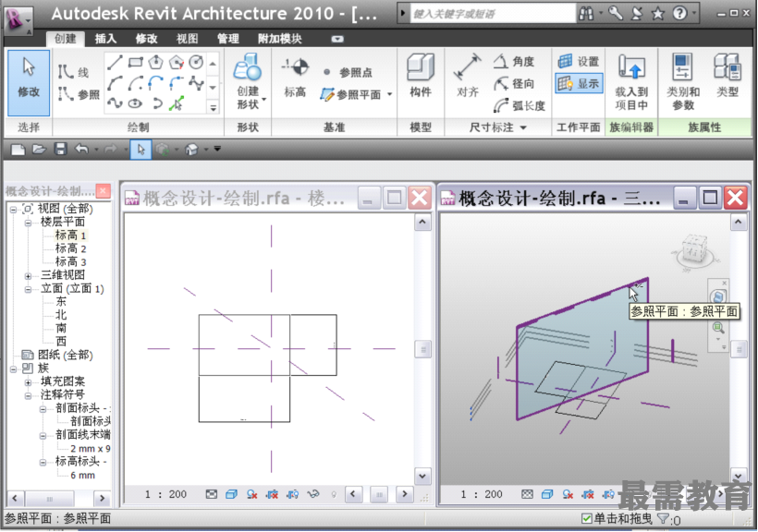Pick the spline sketch icon
This screenshot has width=758, height=532.
(x=115, y=103)
